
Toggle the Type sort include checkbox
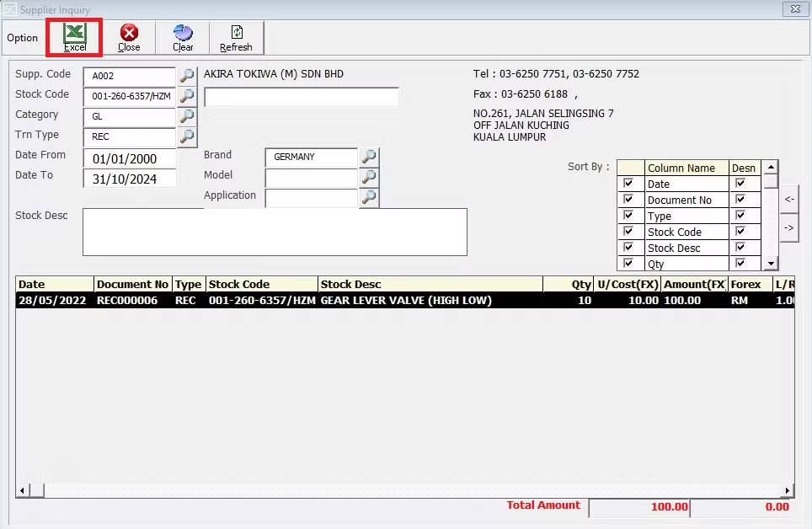[628, 216]
